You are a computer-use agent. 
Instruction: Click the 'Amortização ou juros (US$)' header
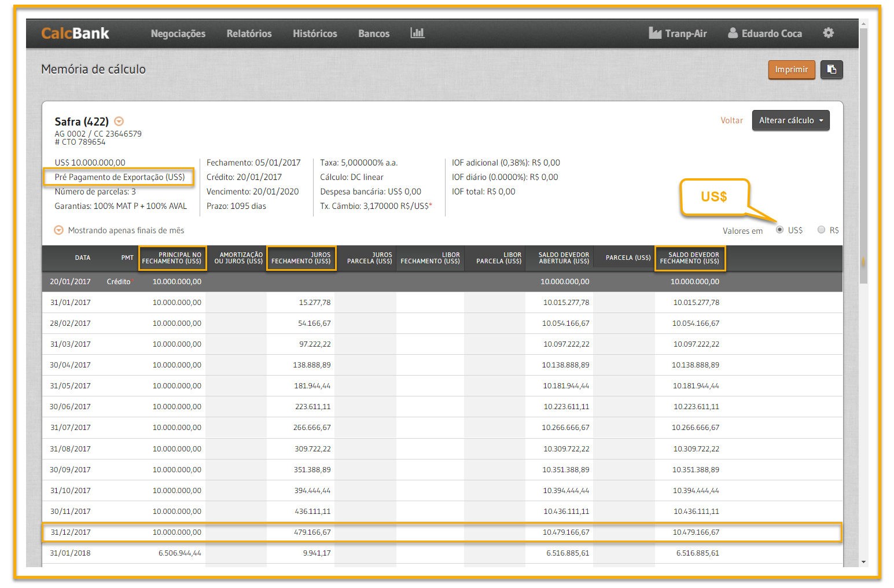point(238,258)
